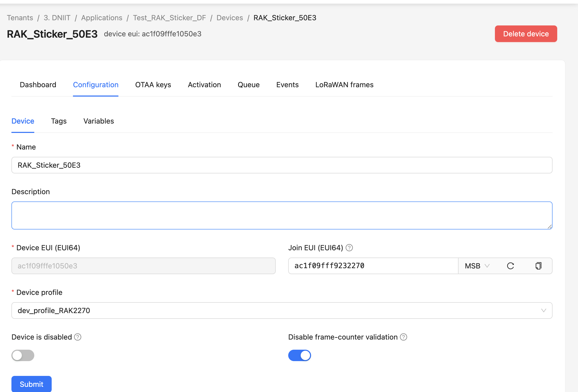The height and width of the screenshot is (392, 578).
Task: Open the MSB byte-order dropdown
Action: pos(477,266)
